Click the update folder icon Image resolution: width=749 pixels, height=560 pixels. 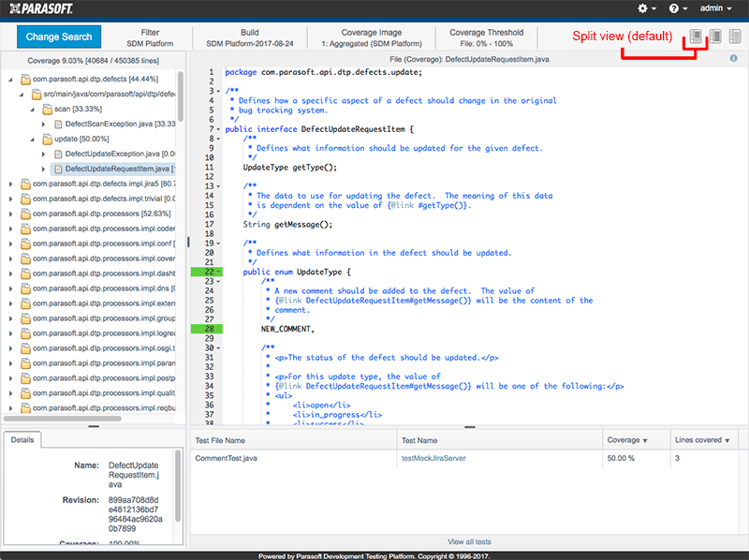[x=48, y=139]
